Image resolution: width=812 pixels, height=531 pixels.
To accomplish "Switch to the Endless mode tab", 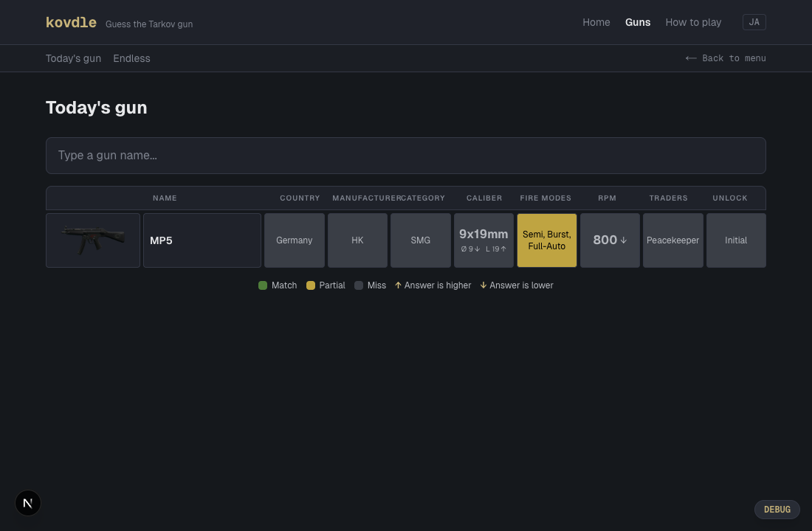I will pyautogui.click(x=131, y=58).
